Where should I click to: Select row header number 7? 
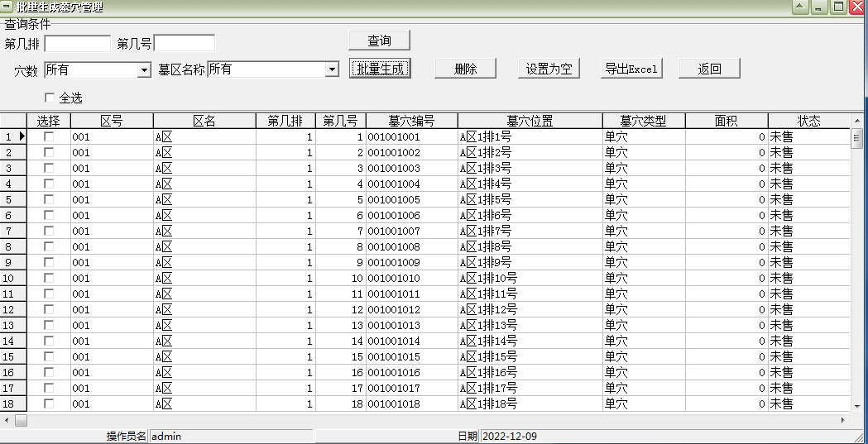coord(13,232)
